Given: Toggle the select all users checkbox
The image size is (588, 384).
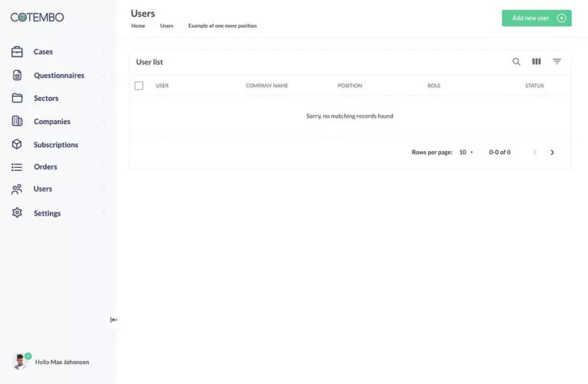Looking at the screenshot, I should pyautogui.click(x=139, y=86).
